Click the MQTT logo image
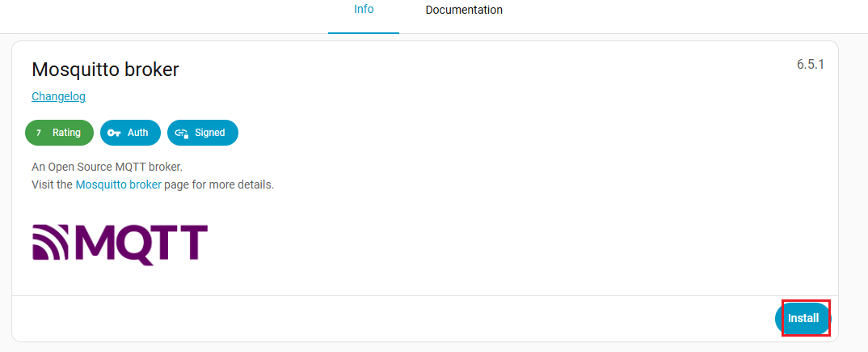The image size is (868, 352). pos(120,244)
